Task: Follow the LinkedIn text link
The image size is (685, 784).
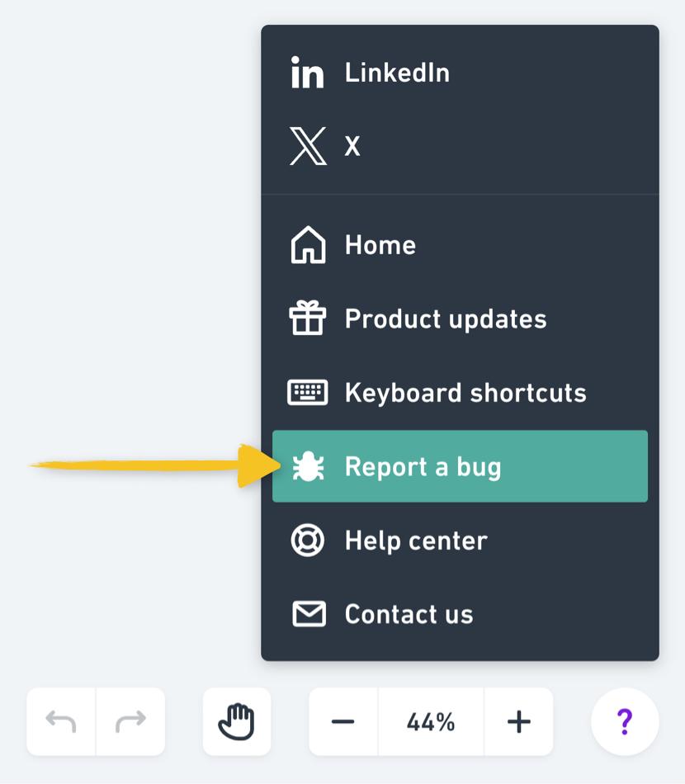Action: click(x=397, y=73)
